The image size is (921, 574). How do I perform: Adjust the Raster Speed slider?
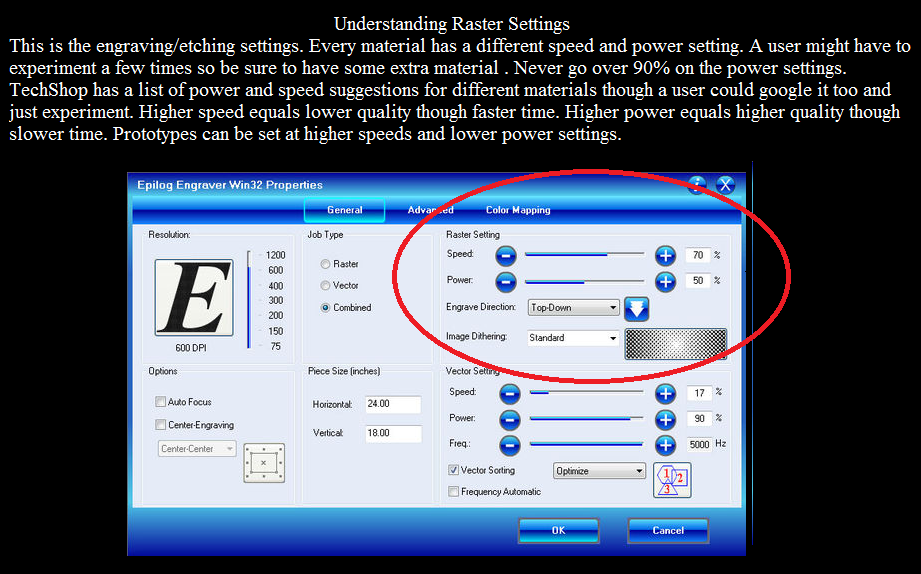click(x=584, y=255)
